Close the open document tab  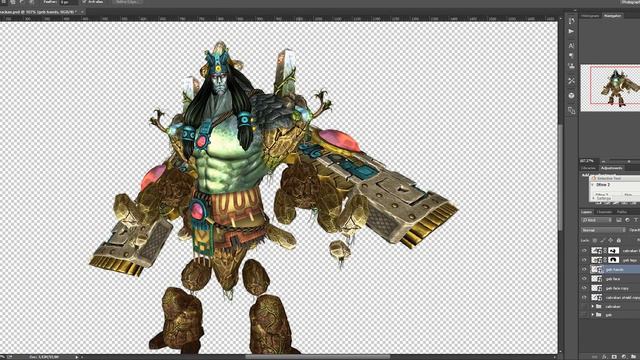point(82,12)
